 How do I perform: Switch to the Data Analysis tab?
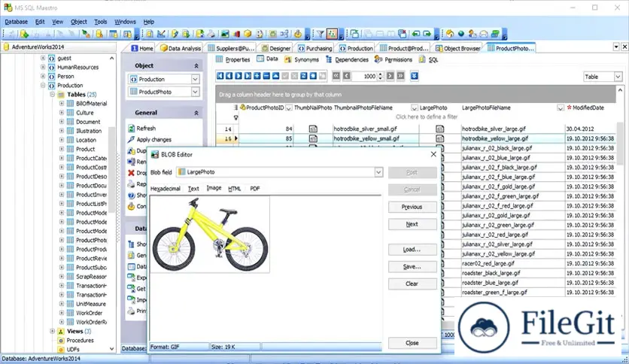pyautogui.click(x=181, y=48)
